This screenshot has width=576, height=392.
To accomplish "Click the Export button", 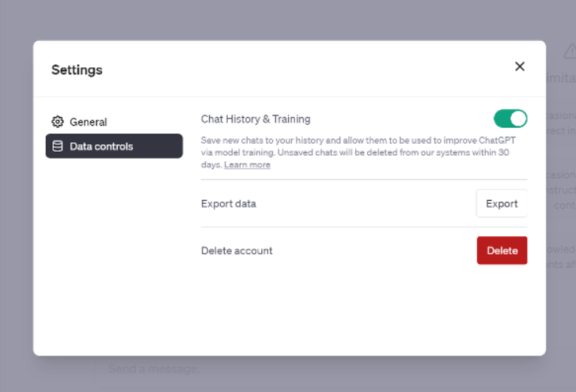I will tap(502, 203).
